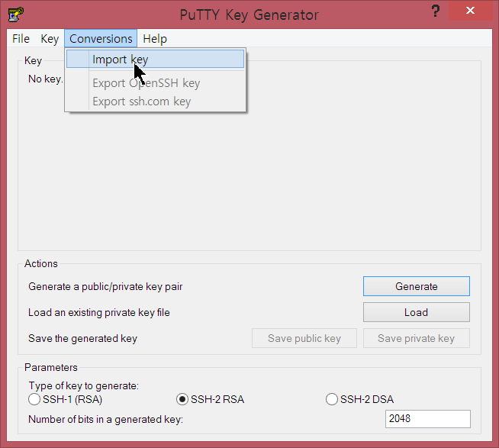
Task: Open the Help menu
Action: (x=155, y=39)
